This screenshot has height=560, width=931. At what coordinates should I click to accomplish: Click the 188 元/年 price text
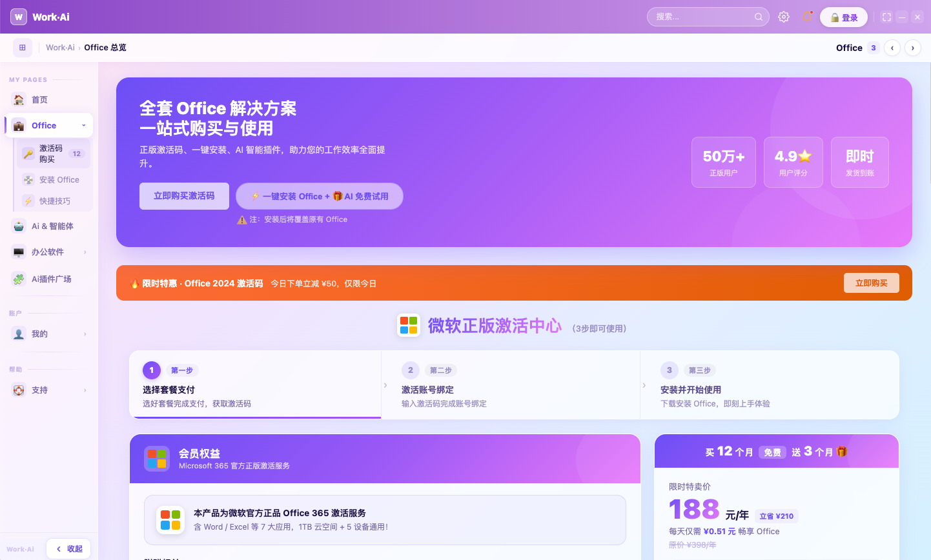click(709, 510)
